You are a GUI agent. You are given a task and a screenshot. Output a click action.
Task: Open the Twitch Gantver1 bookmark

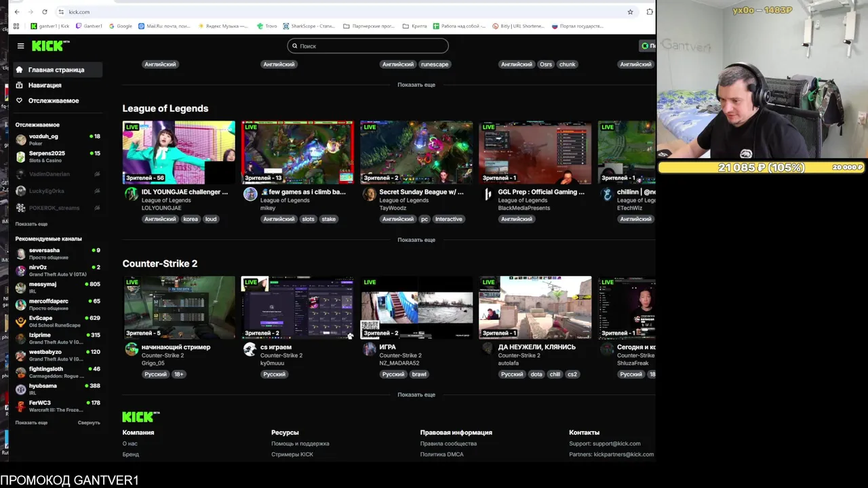click(x=89, y=26)
